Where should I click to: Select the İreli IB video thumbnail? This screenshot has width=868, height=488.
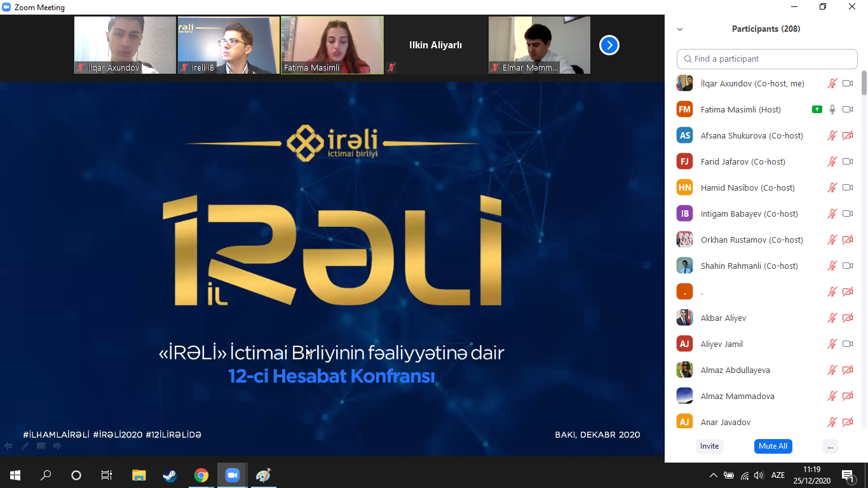click(x=229, y=45)
